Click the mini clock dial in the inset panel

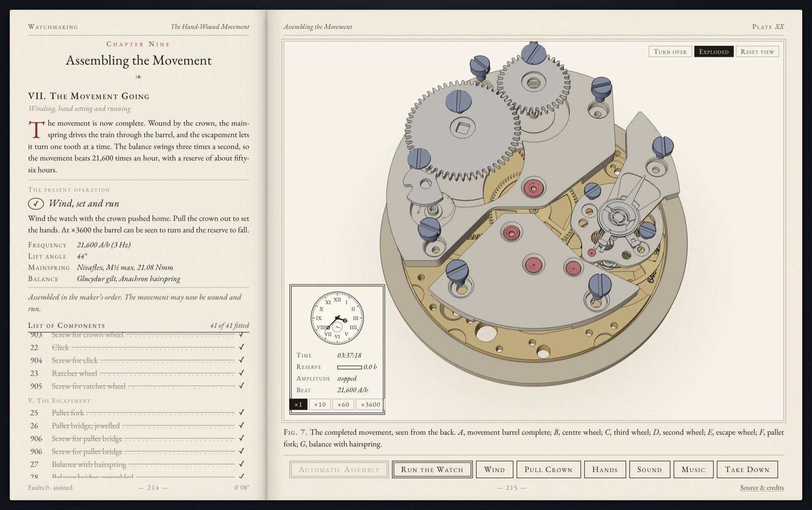pyautogui.click(x=337, y=318)
